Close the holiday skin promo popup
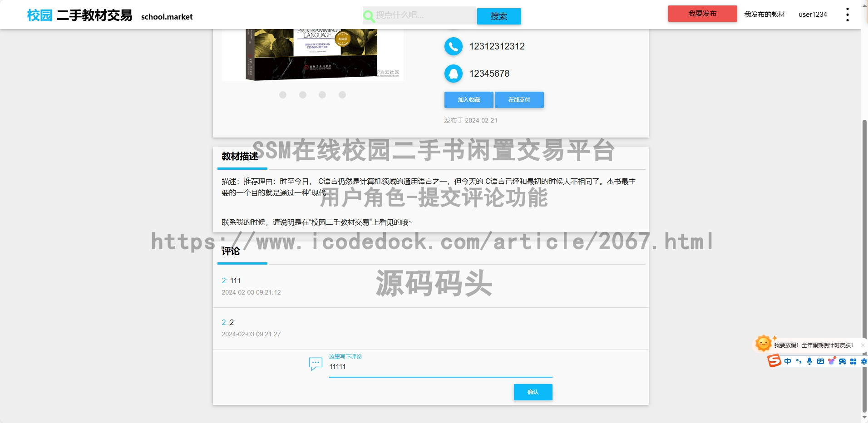Viewport: 868px width, 423px height. [x=863, y=345]
